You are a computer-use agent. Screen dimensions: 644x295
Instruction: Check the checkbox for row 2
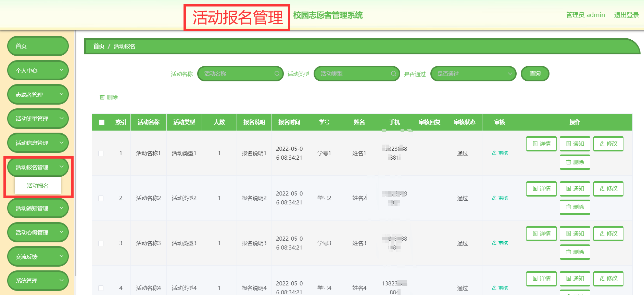[x=101, y=198]
